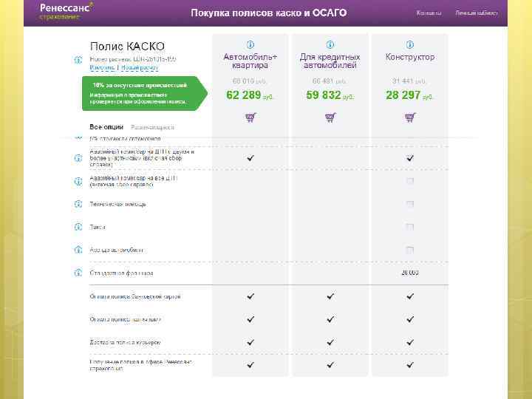This screenshot has width=532, height=399.
Task: Open info icon above Автомобиль+квартира
Action: (x=250, y=45)
